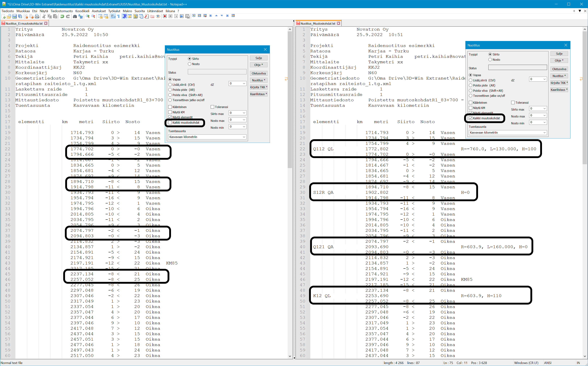Undo last edit with green arrow

coord(62,16)
